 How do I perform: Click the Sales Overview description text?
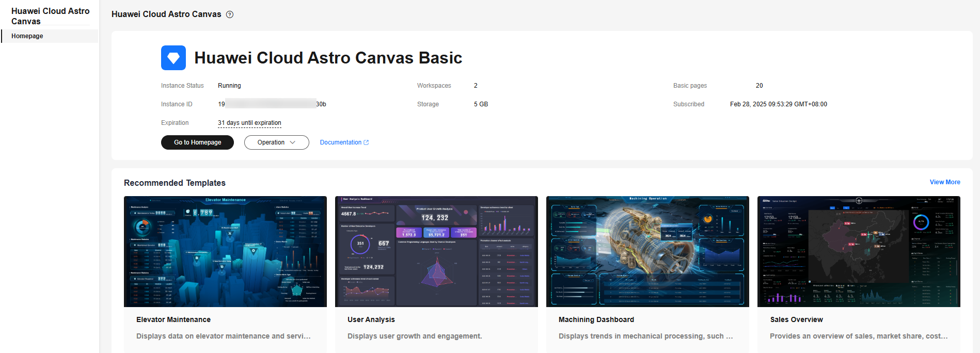859,336
